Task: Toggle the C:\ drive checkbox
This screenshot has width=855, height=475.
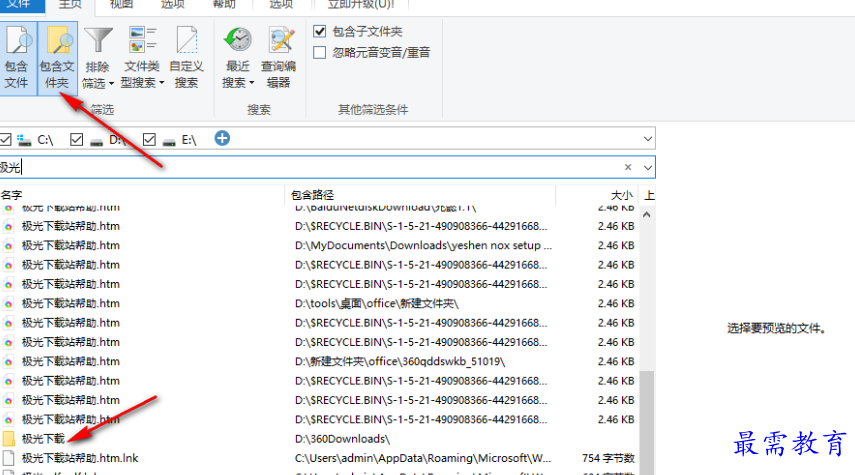Action: point(5,140)
